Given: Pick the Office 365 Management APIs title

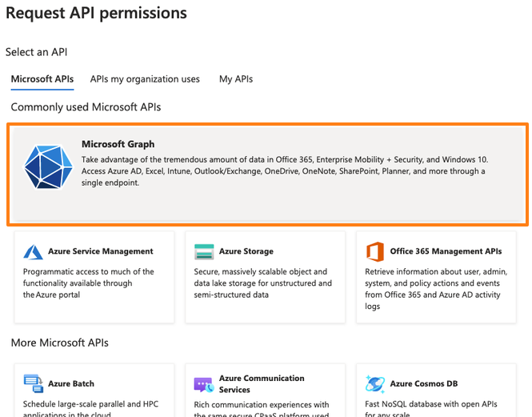Looking at the screenshot, I should tap(446, 251).
